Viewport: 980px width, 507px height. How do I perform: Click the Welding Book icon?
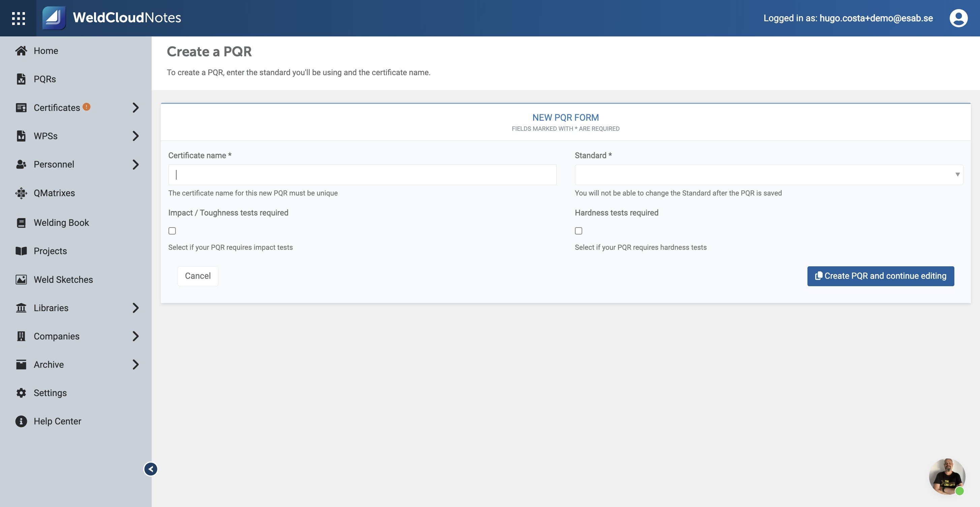tap(21, 223)
